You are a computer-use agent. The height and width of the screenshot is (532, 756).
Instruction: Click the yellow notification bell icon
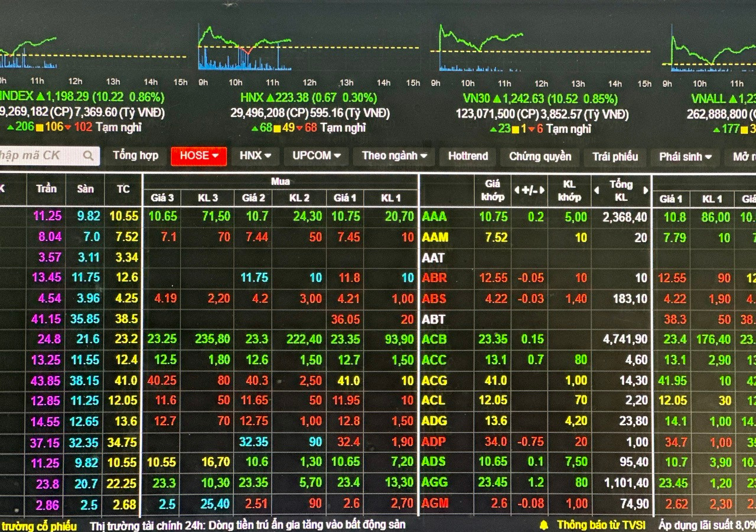[x=544, y=524]
